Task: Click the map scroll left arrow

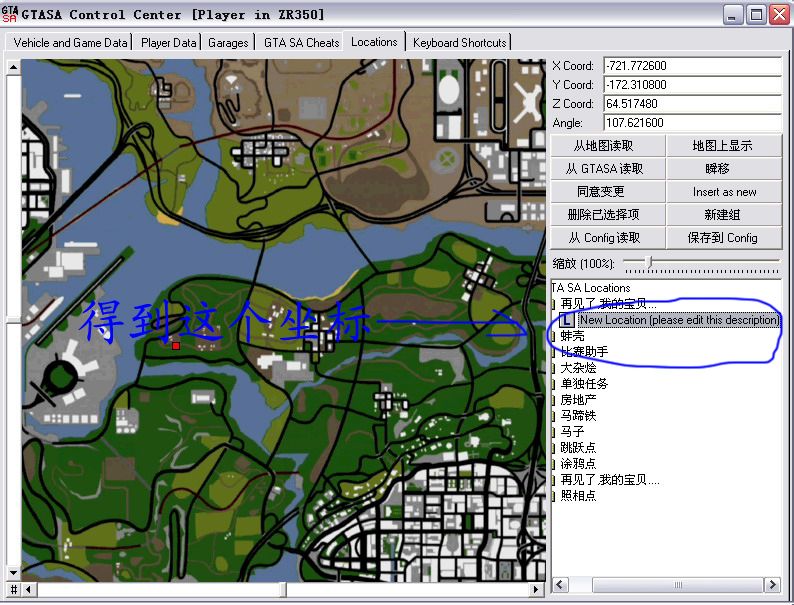Action: [28, 589]
